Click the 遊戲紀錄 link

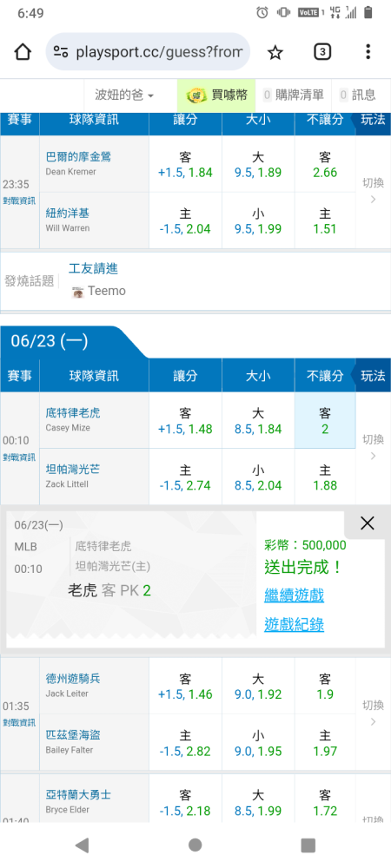(x=294, y=625)
